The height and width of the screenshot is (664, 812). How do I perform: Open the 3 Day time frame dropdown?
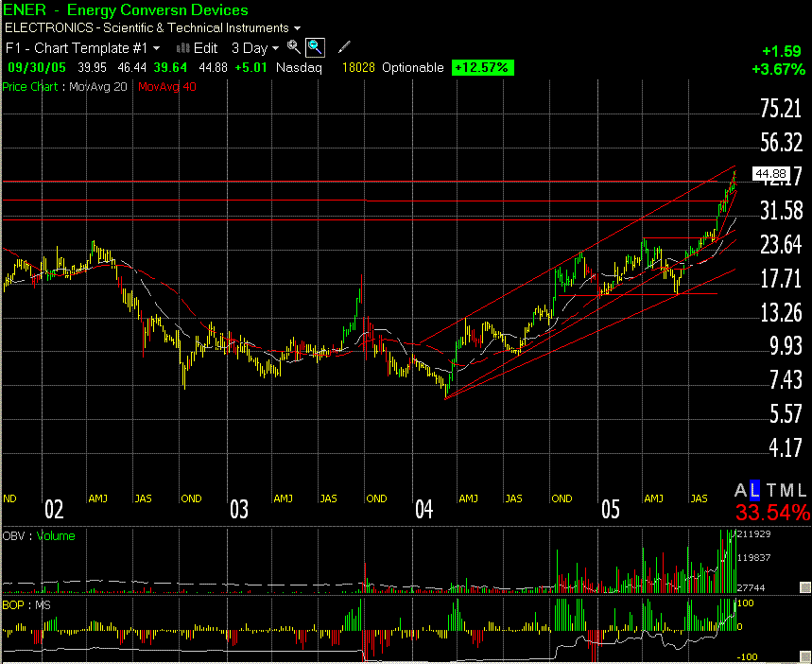[256, 47]
